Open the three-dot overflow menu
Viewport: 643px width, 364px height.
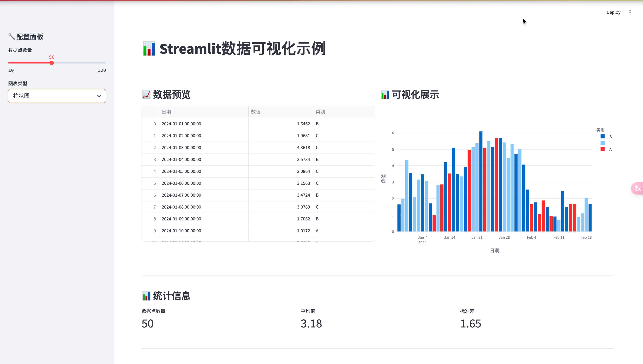(x=630, y=12)
